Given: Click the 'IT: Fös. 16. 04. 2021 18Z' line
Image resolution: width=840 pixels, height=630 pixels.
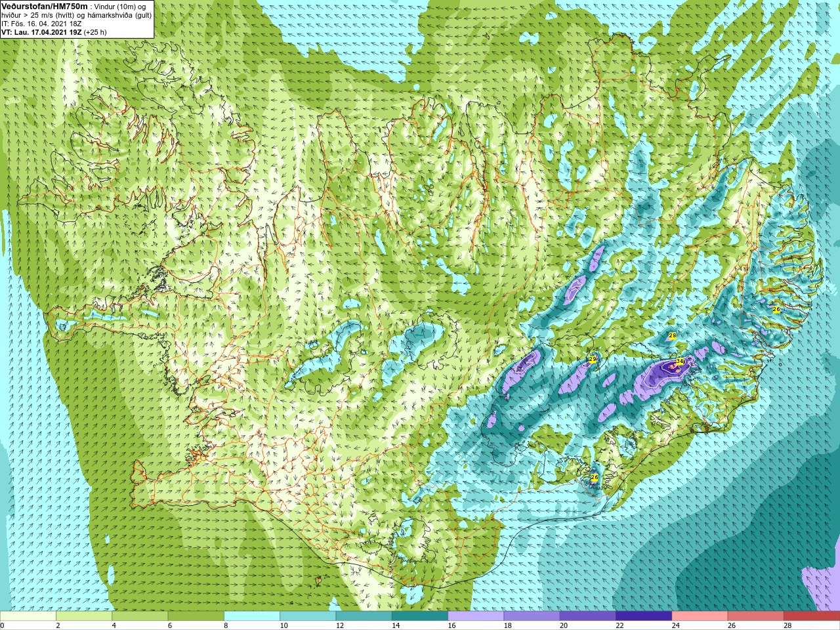Looking at the screenshot, I should 41,24.
